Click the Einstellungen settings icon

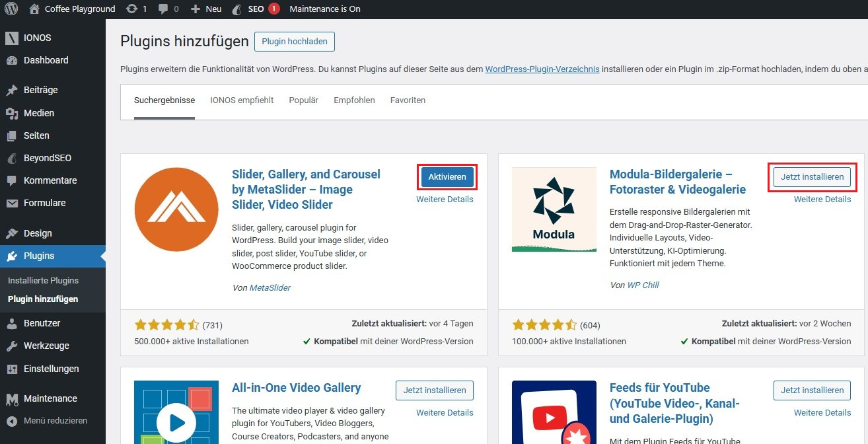(x=12, y=369)
